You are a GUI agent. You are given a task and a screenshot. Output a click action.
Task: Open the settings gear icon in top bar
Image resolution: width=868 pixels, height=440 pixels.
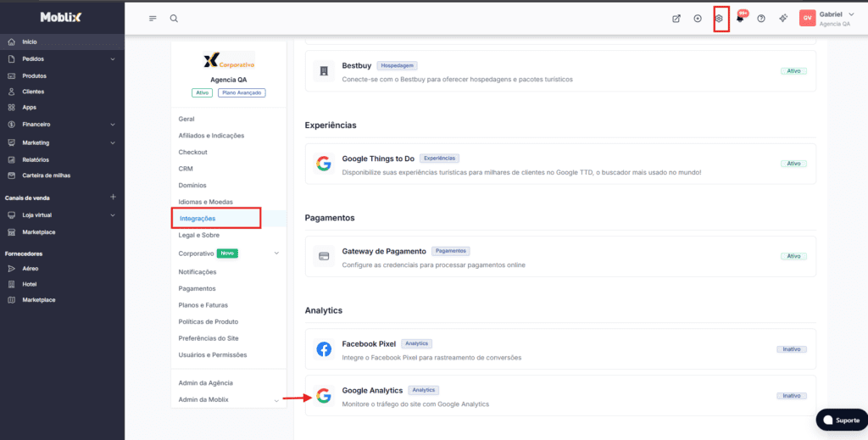click(x=719, y=19)
